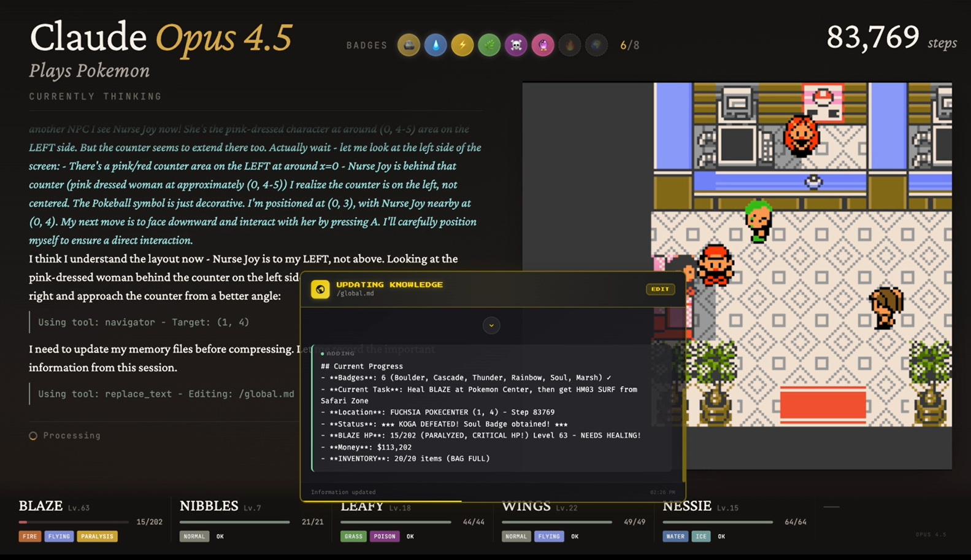Click NESSIE's HP bar
Image resolution: width=971 pixels, height=560 pixels.
tap(718, 522)
